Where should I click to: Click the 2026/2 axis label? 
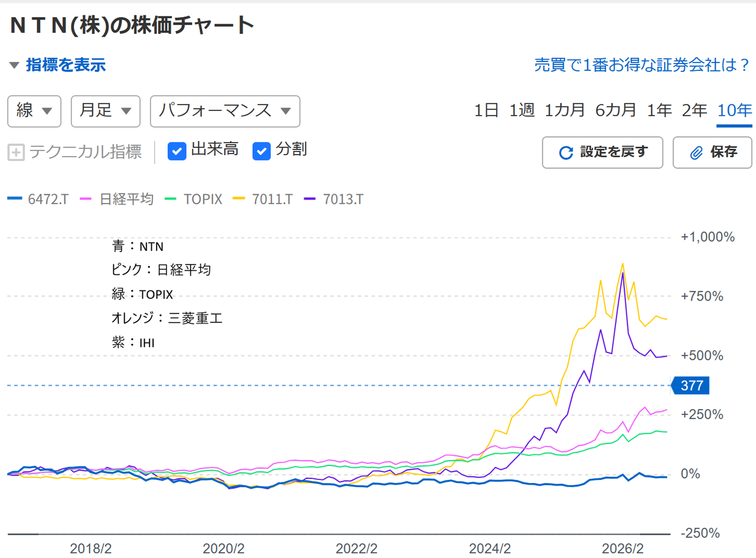(623, 547)
